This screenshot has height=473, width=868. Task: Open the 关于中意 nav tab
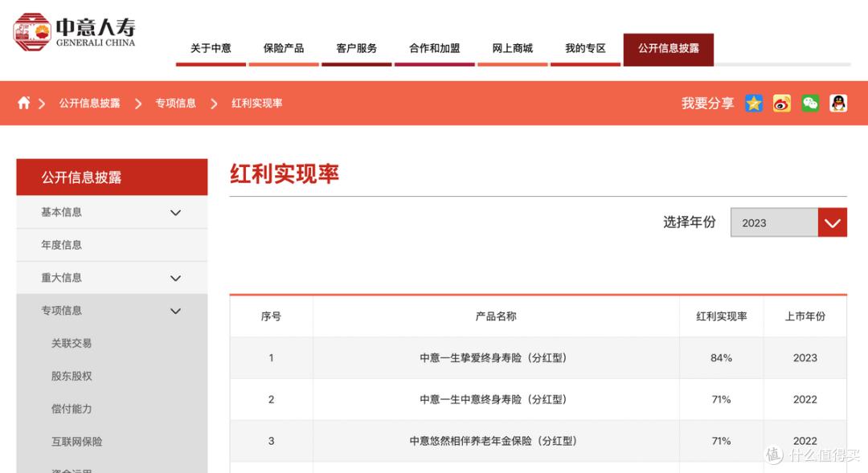click(211, 49)
